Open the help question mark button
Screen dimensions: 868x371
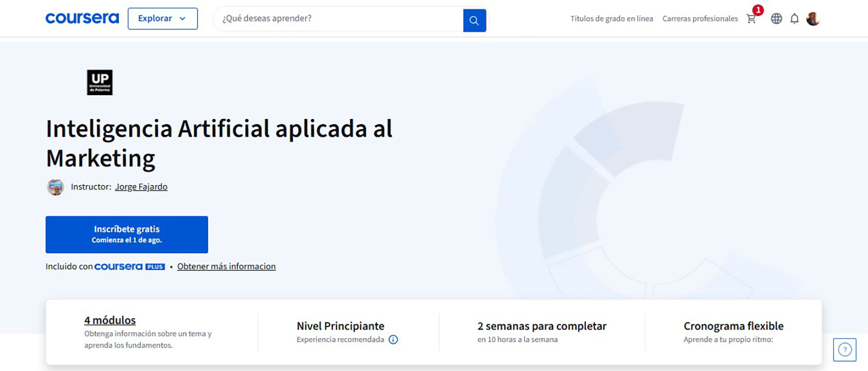(x=844, y=350)
